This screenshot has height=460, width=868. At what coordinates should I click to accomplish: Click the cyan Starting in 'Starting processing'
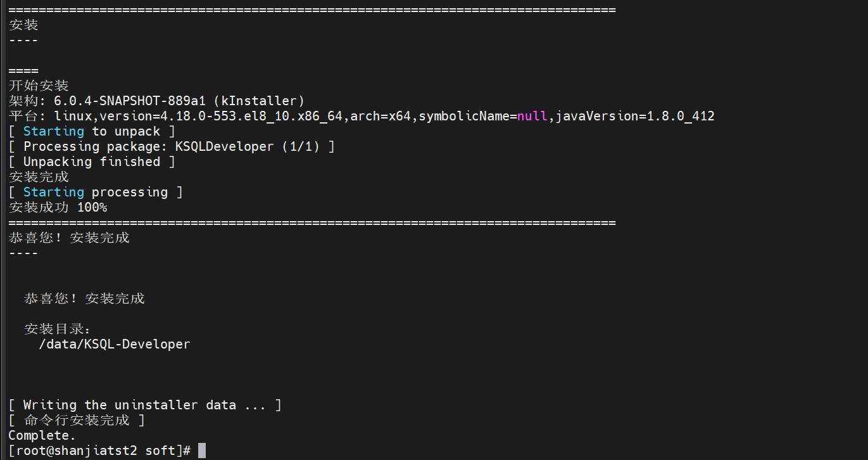pos(54,192)
